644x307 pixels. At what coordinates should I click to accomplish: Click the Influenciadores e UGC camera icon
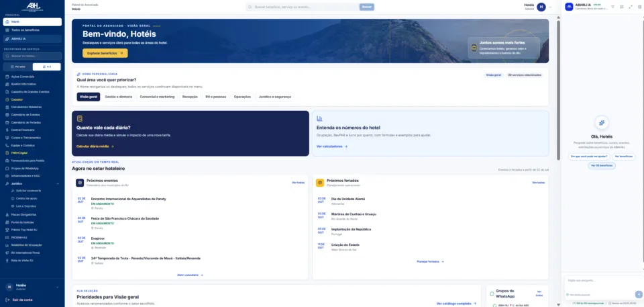tap(7, 176)
